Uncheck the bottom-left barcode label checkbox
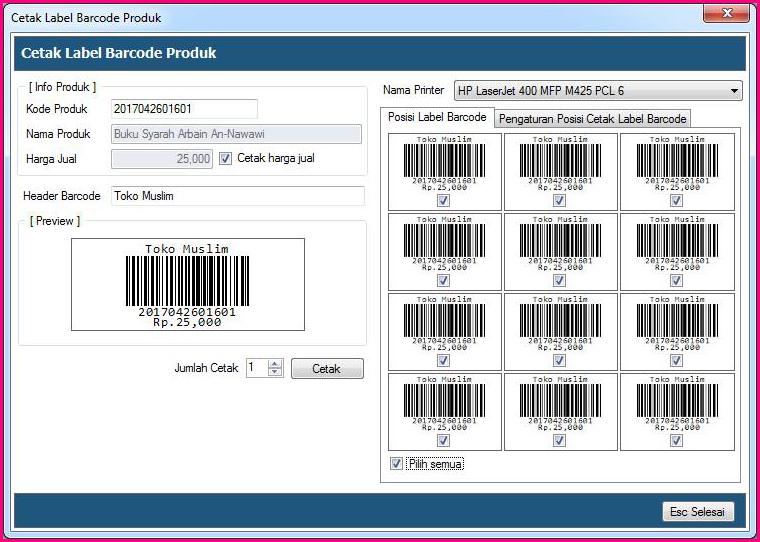The image size is (760, 542). [x=443, y=441]
